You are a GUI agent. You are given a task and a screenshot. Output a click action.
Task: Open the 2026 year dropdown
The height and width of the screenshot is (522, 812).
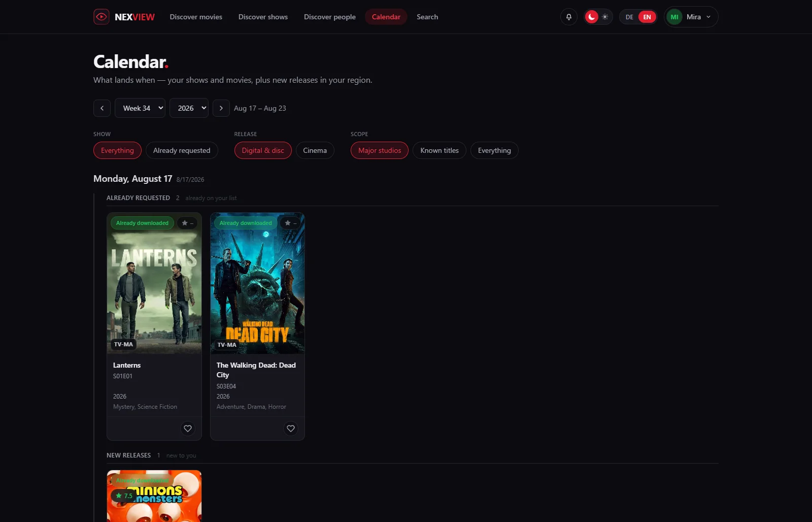(x=189, y=108)
